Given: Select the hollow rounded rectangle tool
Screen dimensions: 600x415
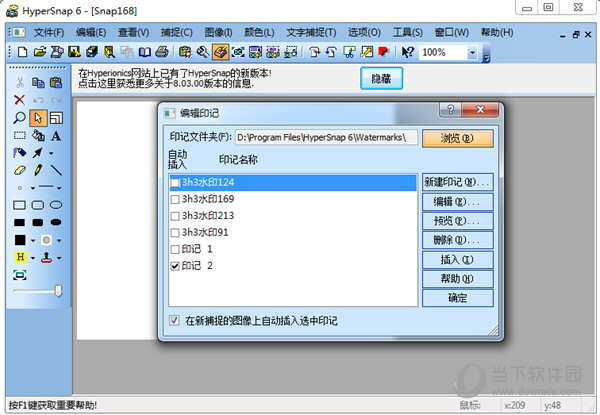Looking at the screenshot, I should (x=38, y=205).
